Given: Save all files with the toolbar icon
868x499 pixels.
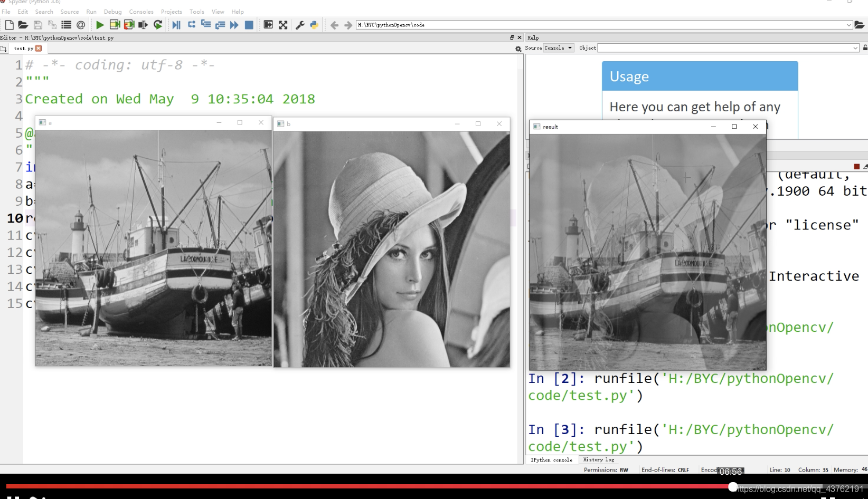Looking at the screenshot, I should tap(52, 25).
